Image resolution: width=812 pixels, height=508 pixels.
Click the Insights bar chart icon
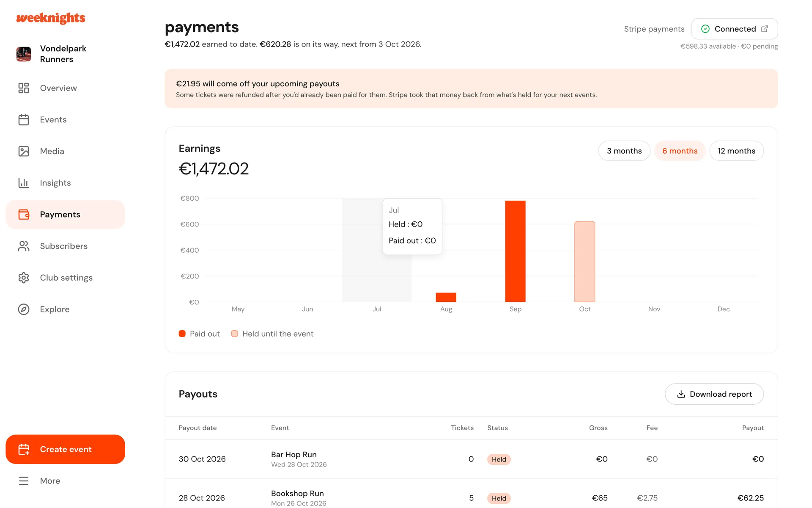[24, 183]
